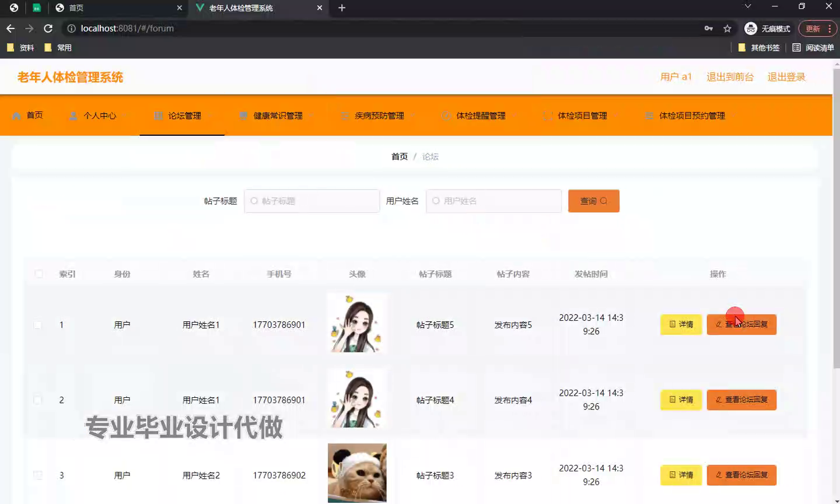Open the avatar image in row 2
This screenshot has height=504, width=840.
[357, 398]
